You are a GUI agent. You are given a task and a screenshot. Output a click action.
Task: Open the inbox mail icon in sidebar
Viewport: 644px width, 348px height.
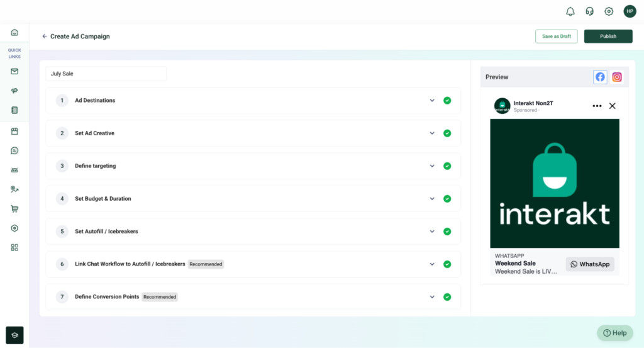click(x=14, y=72)
